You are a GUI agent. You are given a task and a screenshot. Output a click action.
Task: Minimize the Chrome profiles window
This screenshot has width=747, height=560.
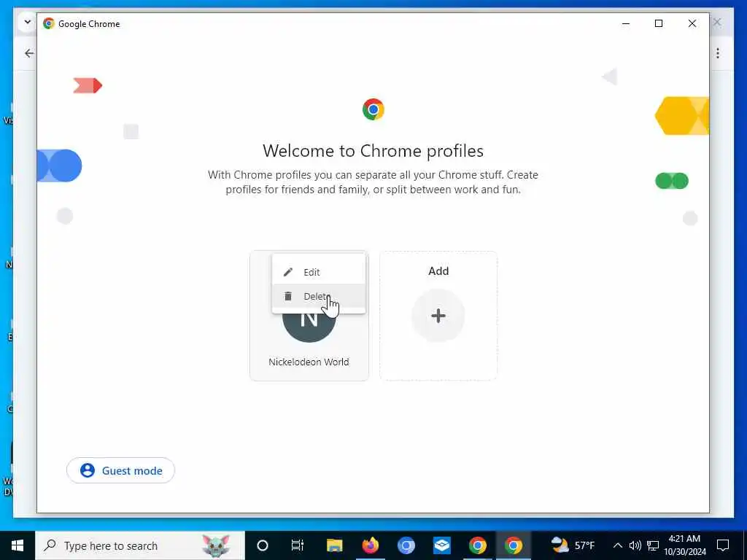click(626, 23)
